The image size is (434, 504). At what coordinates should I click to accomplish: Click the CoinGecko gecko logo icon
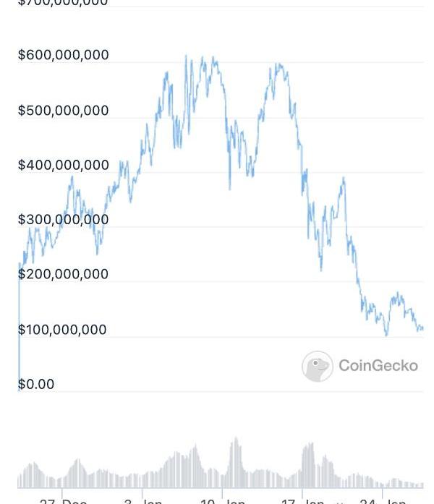point(318,367)
